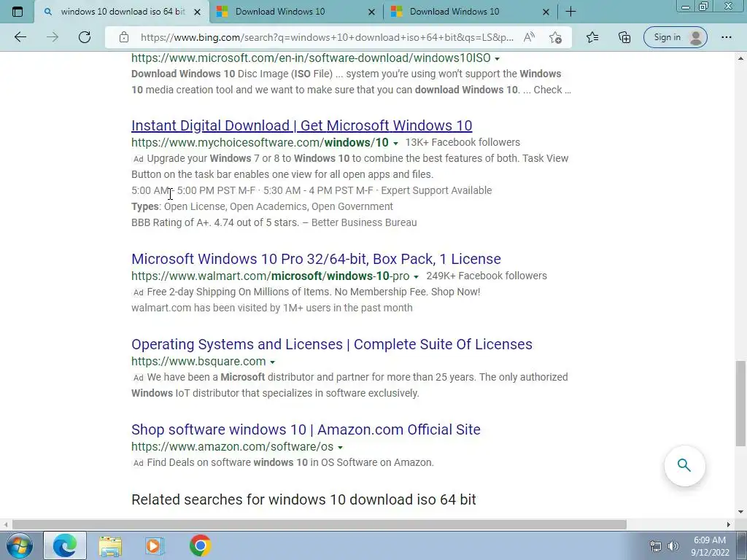
Task: Launch Google Chrome from the taskbar
Action: pyautogui.click(x=200, y=545)
